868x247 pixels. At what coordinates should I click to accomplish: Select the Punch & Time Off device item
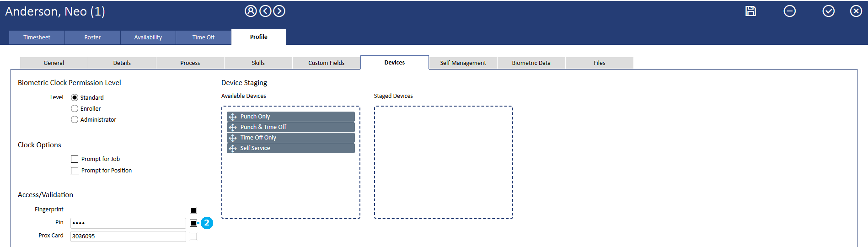click(291, 127)
